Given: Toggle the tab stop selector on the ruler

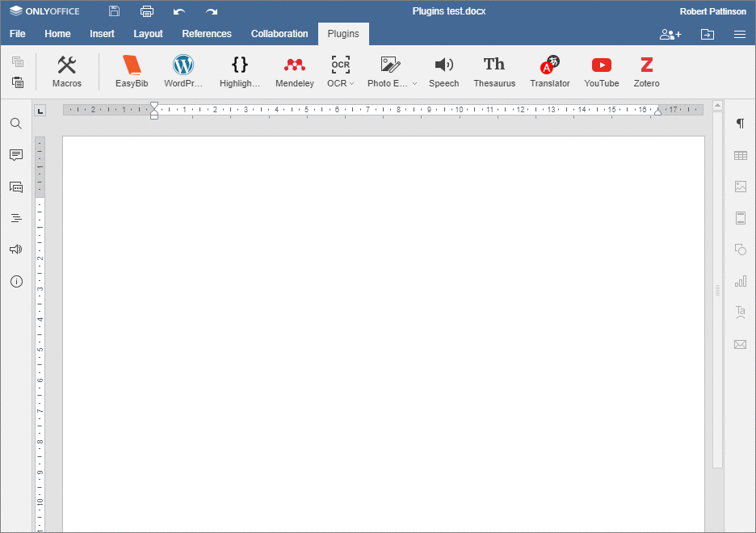Looking at the screenshot, I should point(40,111).
